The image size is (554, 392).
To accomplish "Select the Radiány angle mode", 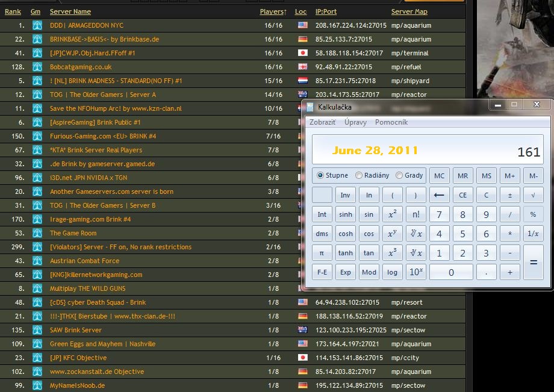I will point(359,176).
